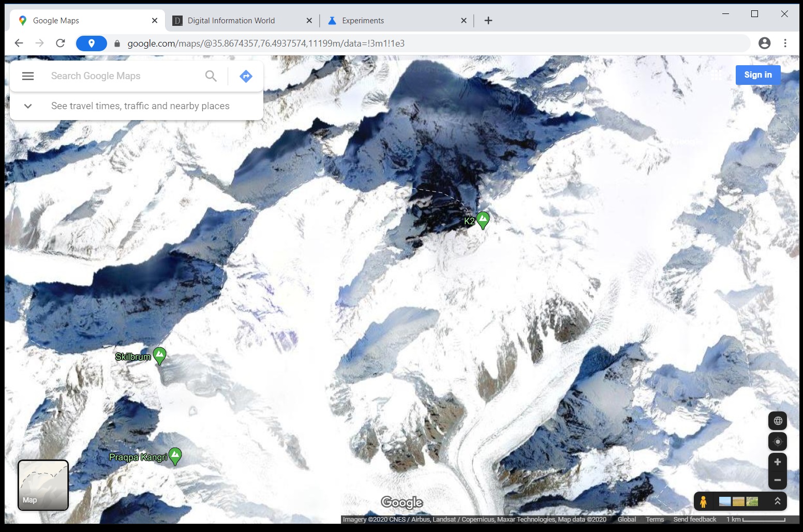This screenshot has width=803, height=532.
Task: Select the Praqpa Kangri peak marker
Action: point(175,456)
